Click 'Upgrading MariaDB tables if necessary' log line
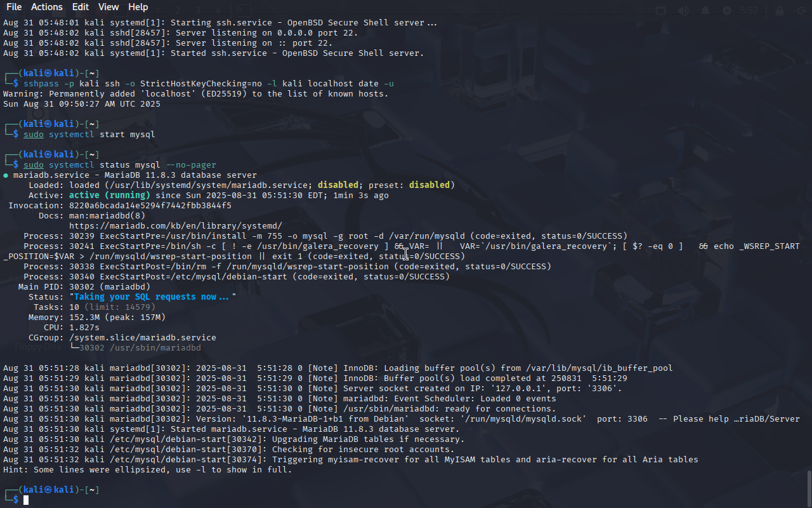 click(x=234, y=439)
